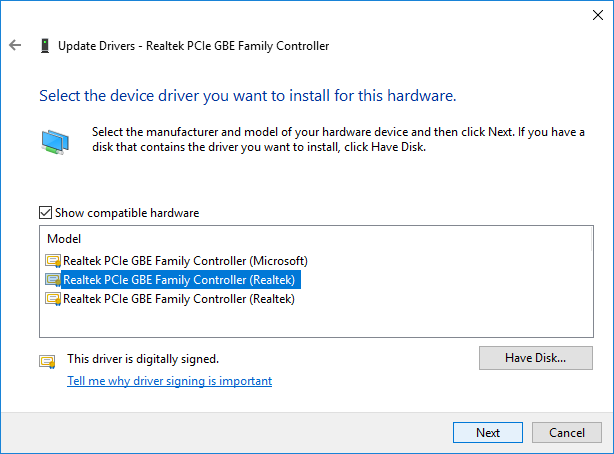Uncheck the Show compatible hardware checkbox

point(45,213)
